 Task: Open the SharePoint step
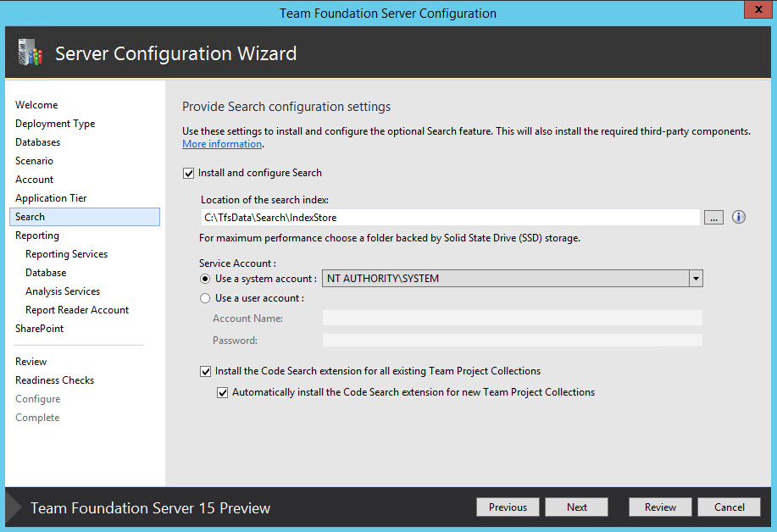(x=39, y=329)
